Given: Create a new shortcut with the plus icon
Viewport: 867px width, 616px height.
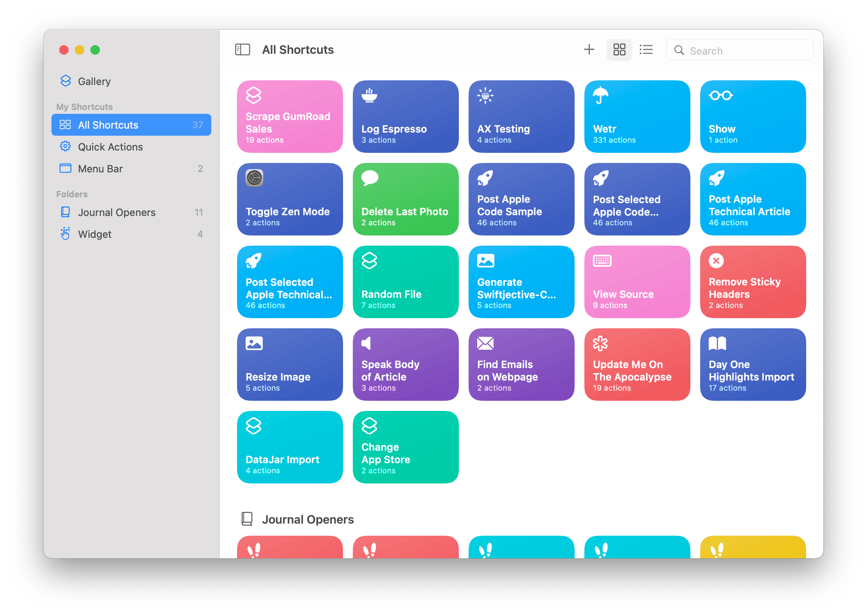Looking at the screenshot, I should 589,50.
